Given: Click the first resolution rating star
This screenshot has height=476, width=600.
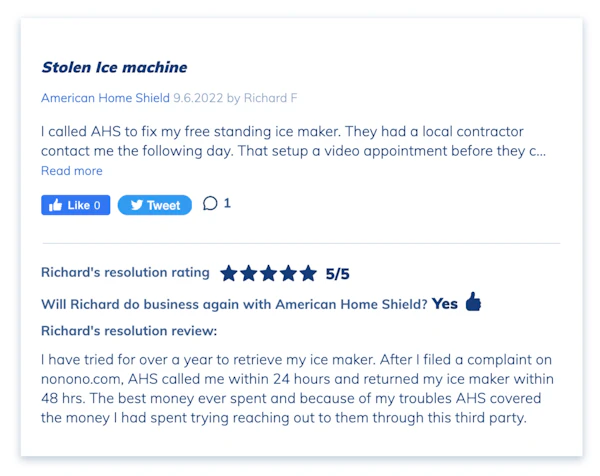Looking at the screenshot, I should (x=229, y=273).
